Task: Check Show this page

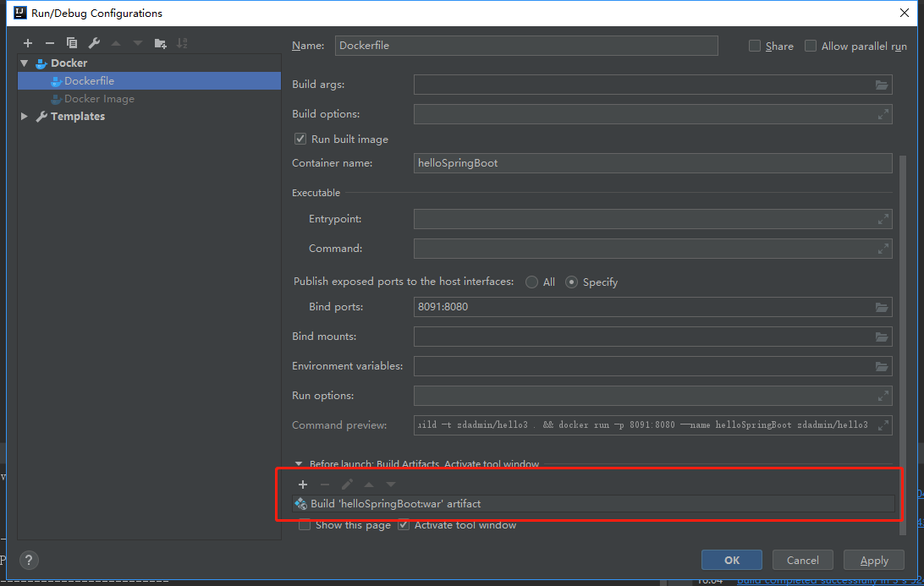Action: tap(305, 525)
